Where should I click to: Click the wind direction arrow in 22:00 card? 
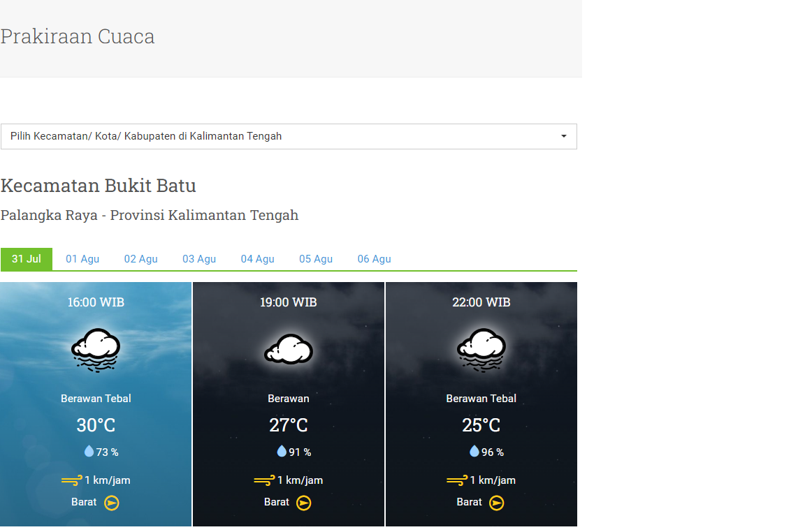[x=496, y=503]
